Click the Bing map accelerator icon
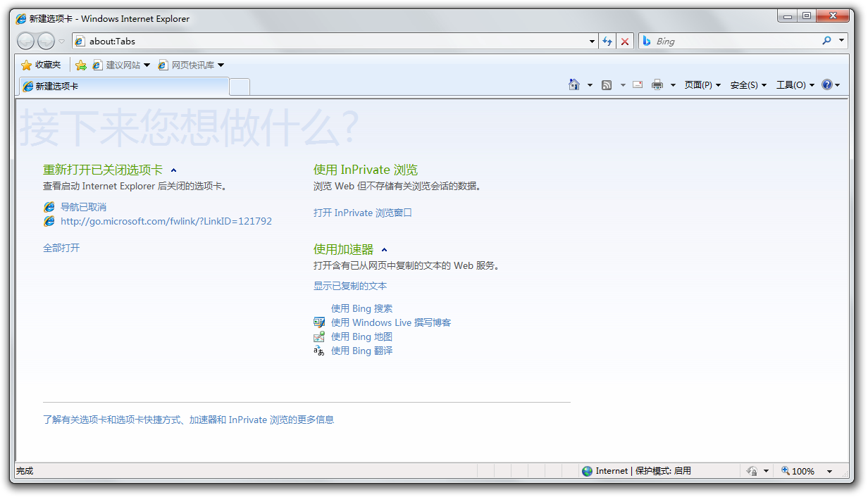This screenshot has height=497, width=868. [319, 336]
